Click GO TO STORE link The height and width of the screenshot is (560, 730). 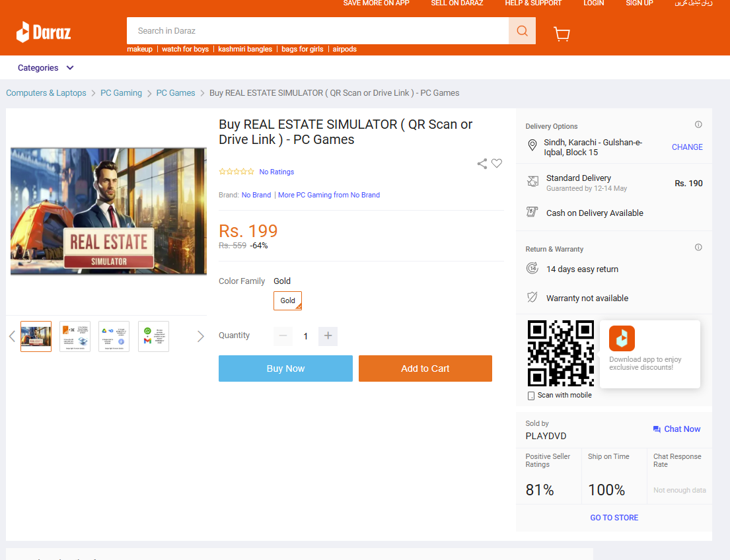[614, 518]
